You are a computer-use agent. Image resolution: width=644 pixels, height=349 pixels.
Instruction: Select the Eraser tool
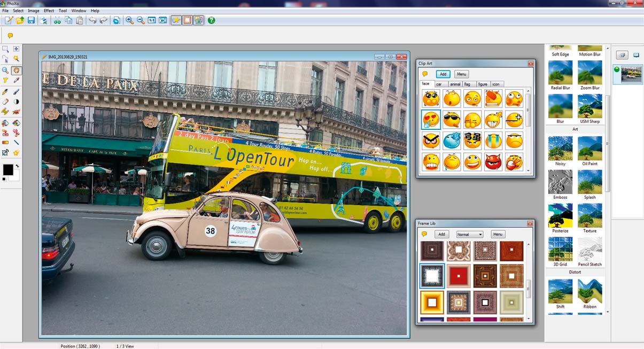(5, 102)
